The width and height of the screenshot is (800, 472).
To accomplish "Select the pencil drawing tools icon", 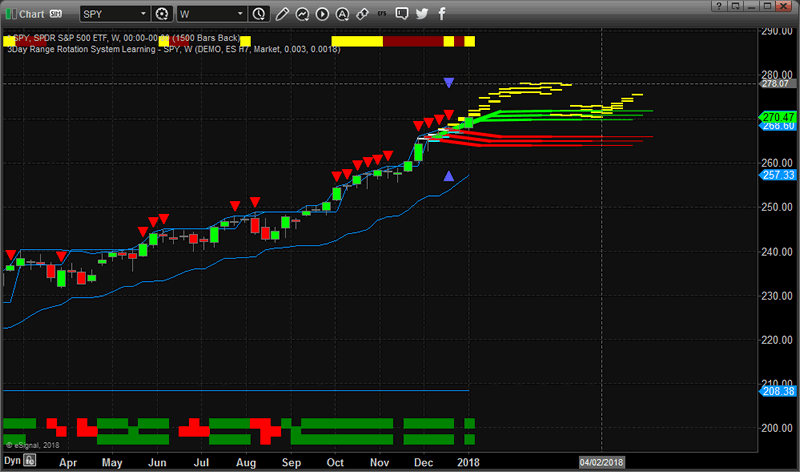I will (x=281, y=14).
